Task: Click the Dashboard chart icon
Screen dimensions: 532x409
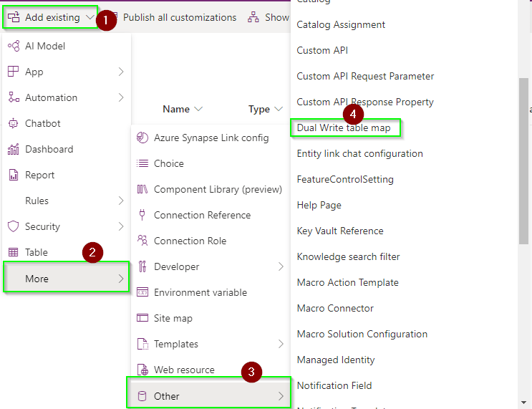Action: tap(13, 149)
